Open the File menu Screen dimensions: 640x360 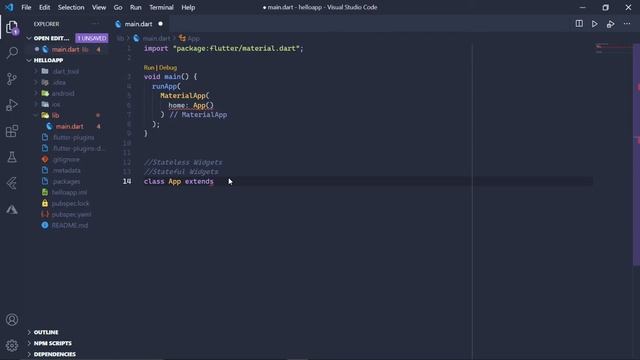(x=26, y=7)
